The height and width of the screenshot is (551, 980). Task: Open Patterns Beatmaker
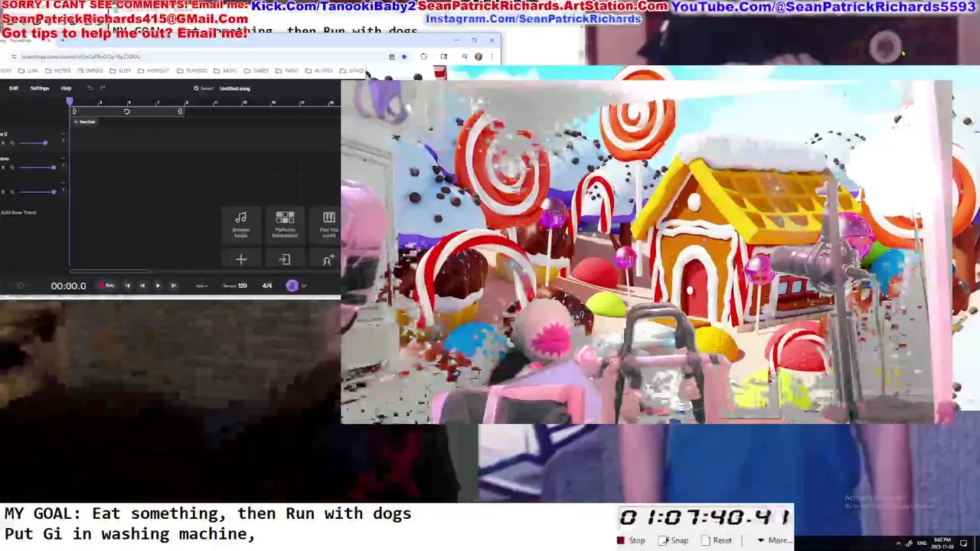285,224
